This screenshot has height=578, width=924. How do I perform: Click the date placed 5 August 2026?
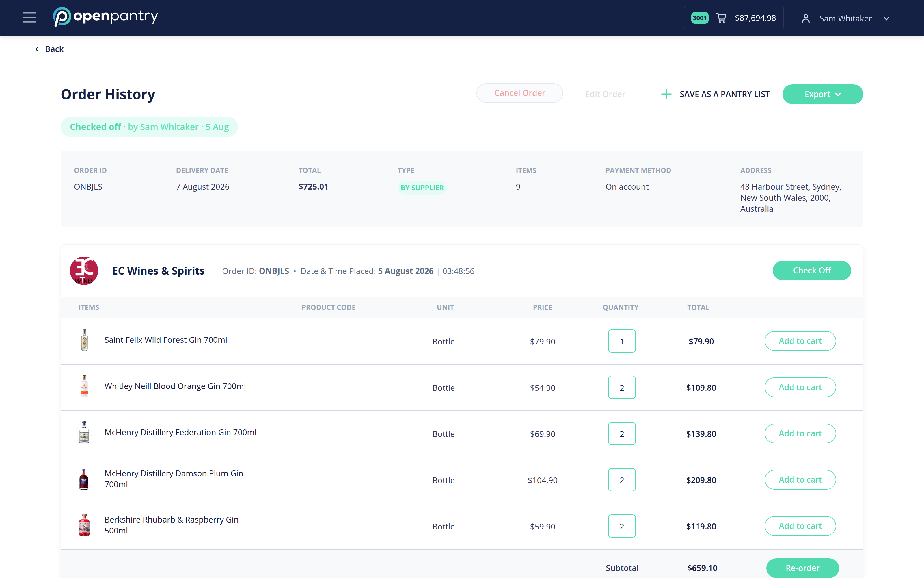405,271
